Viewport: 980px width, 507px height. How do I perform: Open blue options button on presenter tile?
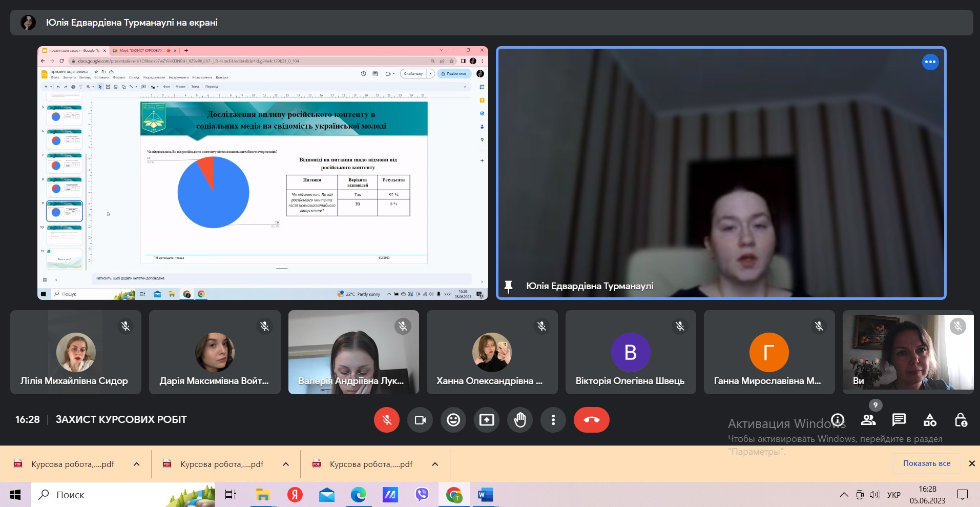coord(930,62)
